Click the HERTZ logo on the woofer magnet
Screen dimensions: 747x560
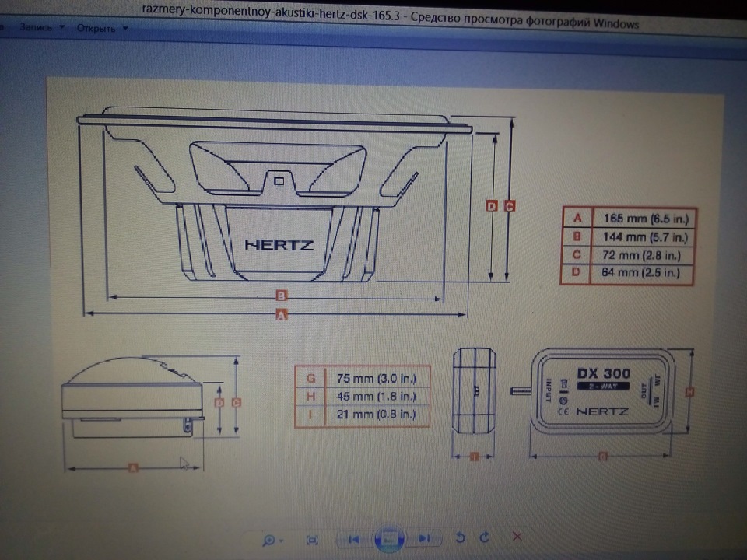pyautogui.click(x=279, y=245)
